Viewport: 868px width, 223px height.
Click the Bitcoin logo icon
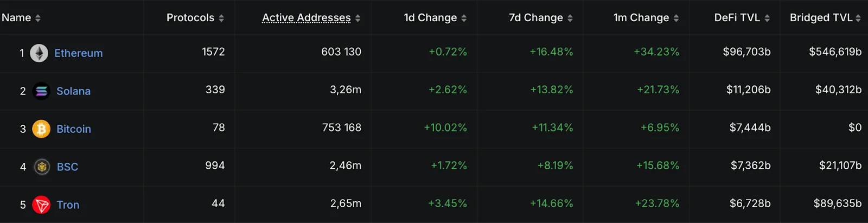coord(41,129)
